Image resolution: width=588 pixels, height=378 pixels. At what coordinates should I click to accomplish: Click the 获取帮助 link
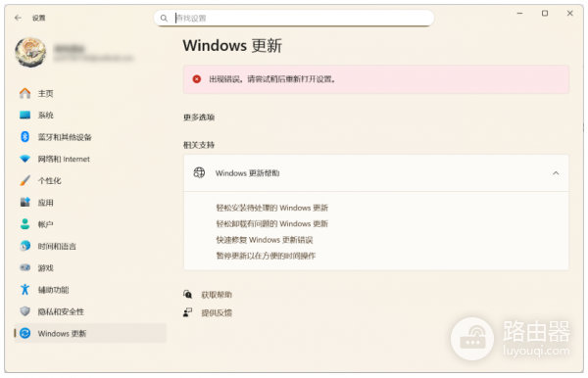coord(217,295)
